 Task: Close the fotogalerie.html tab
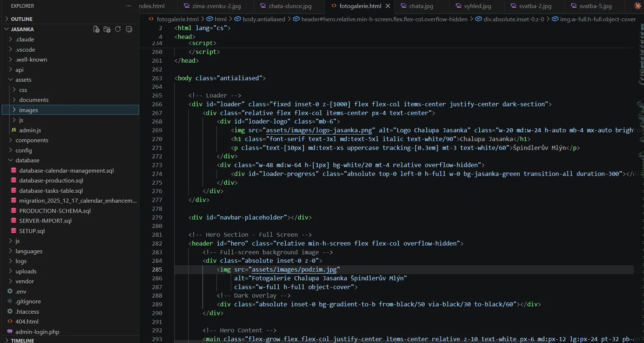[388, 6]
